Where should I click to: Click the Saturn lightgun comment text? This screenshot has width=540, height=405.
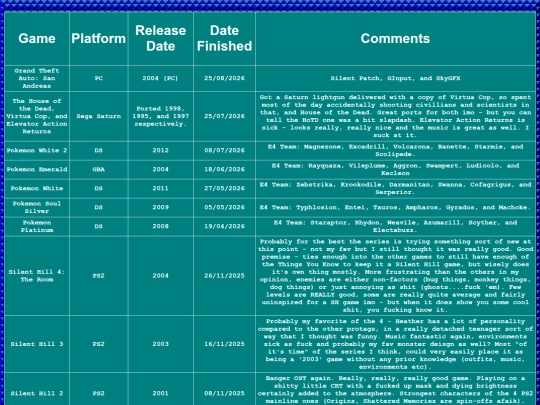[x=395, y=116]
